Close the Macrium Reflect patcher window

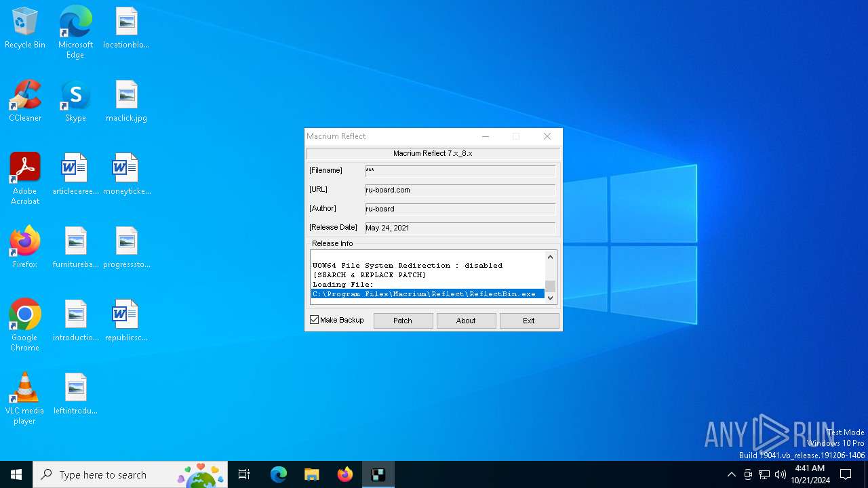coord(547,136)
